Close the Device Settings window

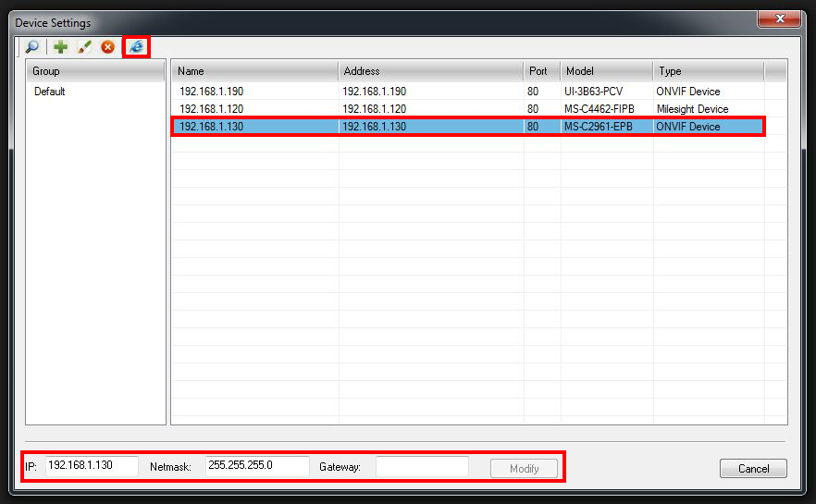coord(778,20)
